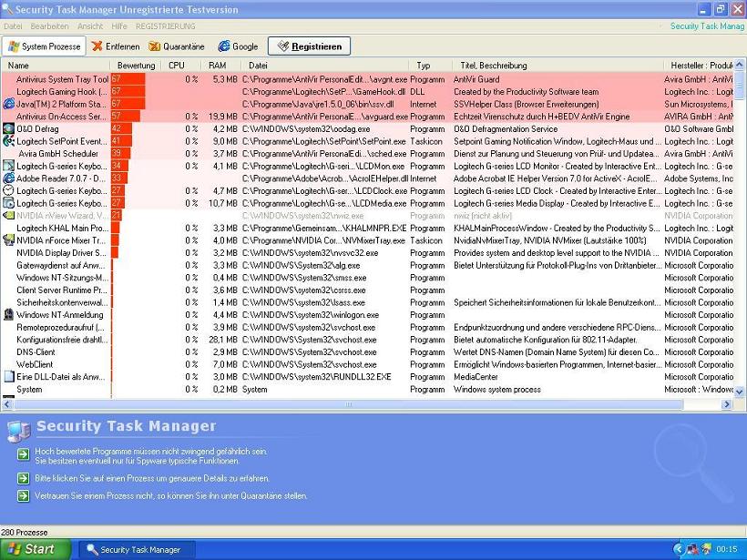Open the Hilfe menu

click(x=119, y=26)
